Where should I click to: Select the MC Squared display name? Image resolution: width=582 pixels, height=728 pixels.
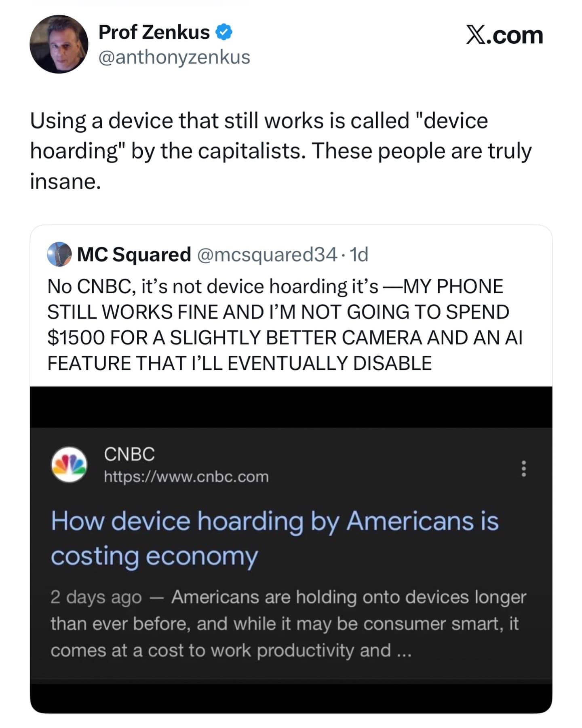(134, 254)
